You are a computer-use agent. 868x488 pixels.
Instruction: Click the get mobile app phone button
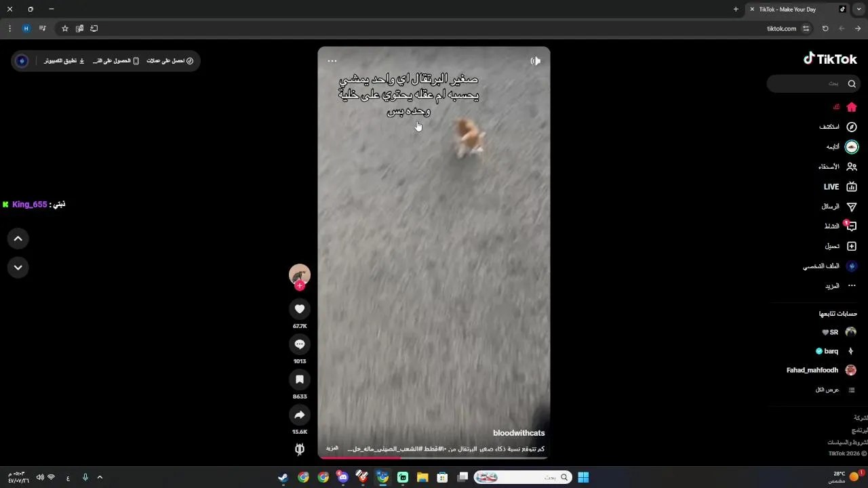pos(116,61)
